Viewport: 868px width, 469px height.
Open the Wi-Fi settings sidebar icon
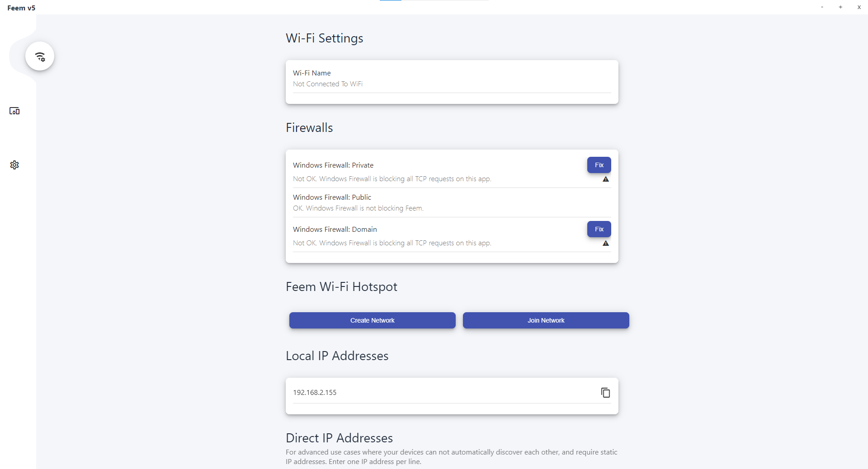[40, 56]
